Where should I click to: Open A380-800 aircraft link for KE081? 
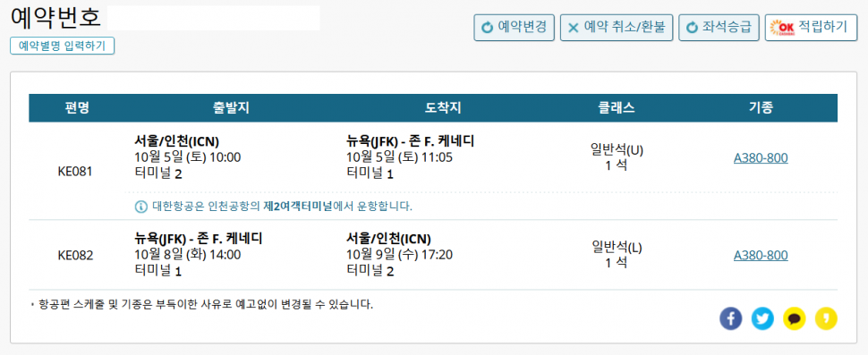761,158
